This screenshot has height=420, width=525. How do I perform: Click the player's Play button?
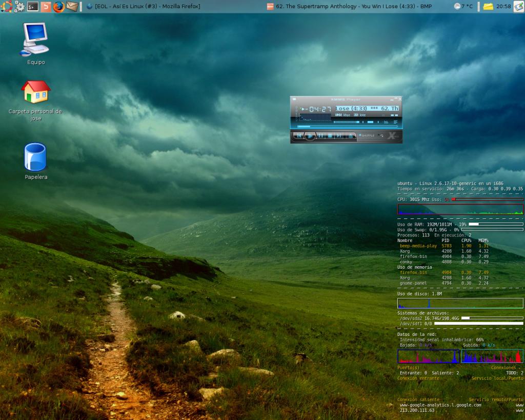click(310, 136)
